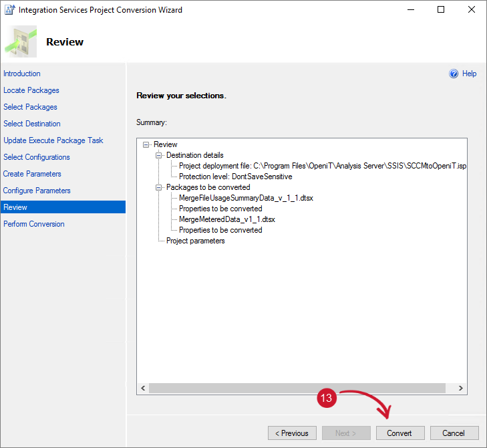Open the Update Execute Package Task step
The image size is (487, 448).
coord(53,140)
